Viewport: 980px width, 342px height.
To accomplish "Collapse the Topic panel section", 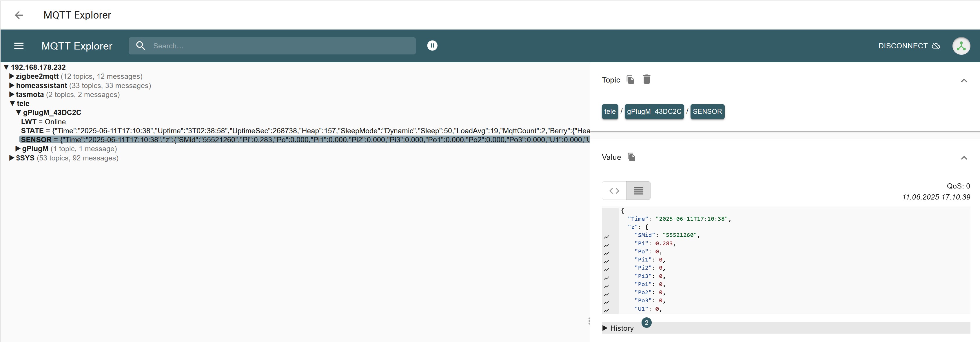I will [964, 80].
